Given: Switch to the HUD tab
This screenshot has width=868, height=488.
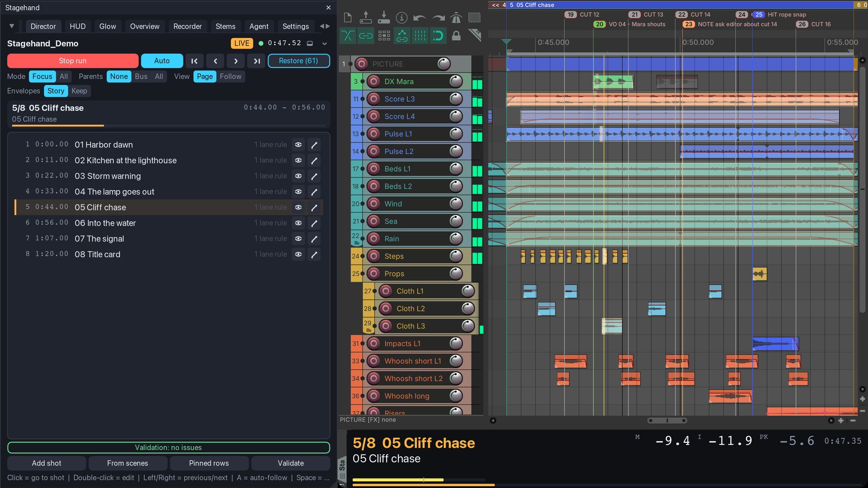Looking at the screenshot, I should [77, 26].
